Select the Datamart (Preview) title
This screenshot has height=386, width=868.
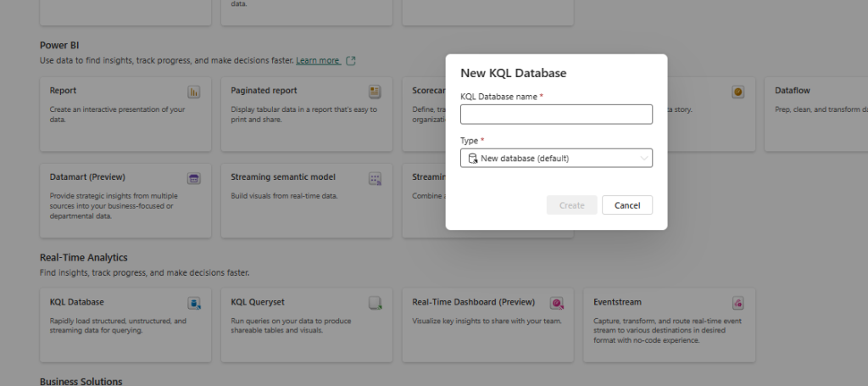coord(87,176)
